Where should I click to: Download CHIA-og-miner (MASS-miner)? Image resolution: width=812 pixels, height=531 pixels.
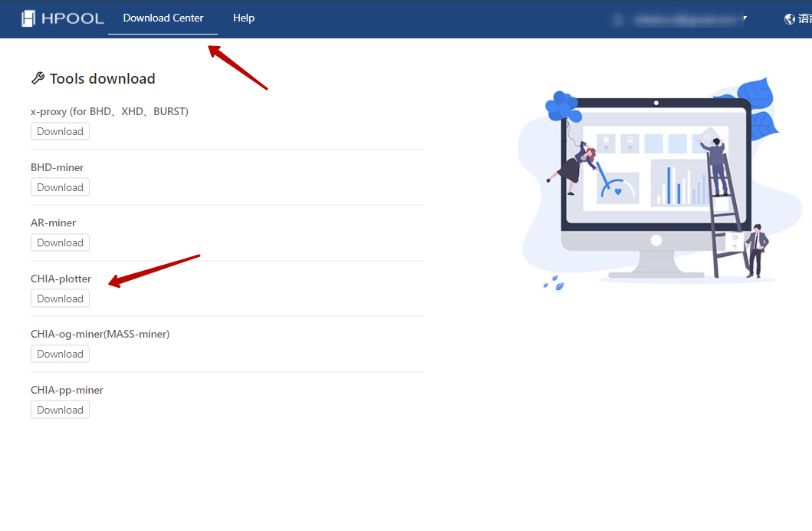pyautogui.click(x=60, y=355)
